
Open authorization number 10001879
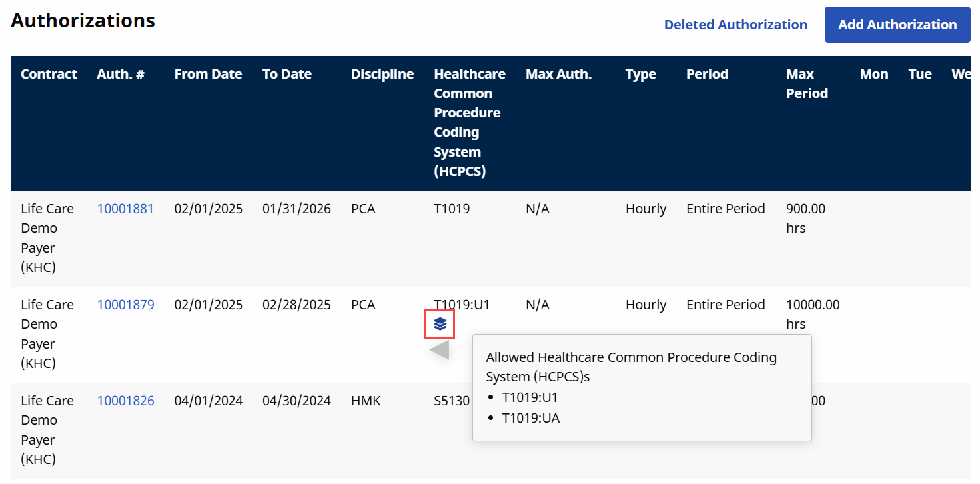(x=125, y=305)
